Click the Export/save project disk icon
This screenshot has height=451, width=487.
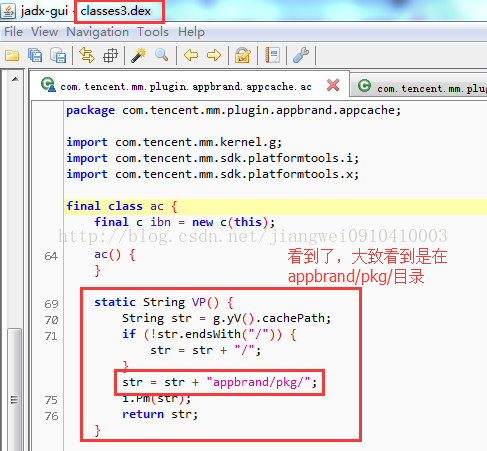(58, 55)
